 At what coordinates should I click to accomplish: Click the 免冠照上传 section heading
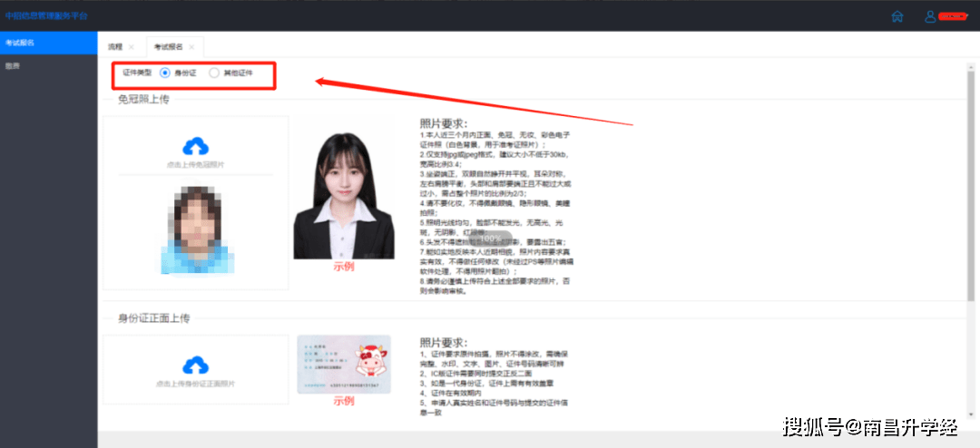143,100
